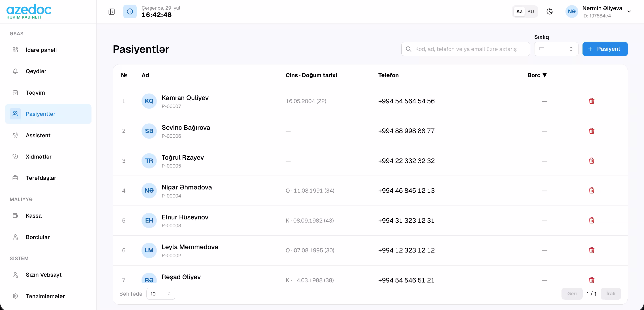Expand the Nərmin Əliyeva account menu
Screen dimensions: 644x310
(x=629, y=11)
